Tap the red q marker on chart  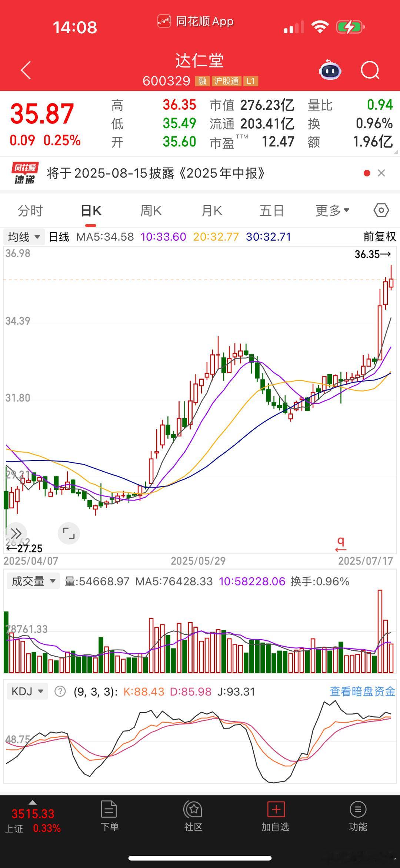point(341,544)
